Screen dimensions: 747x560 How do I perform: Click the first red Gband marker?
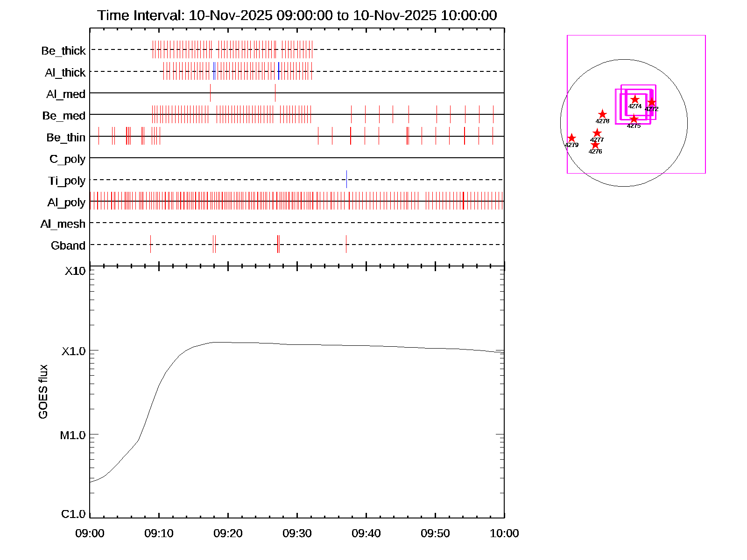(x=150, y=244)
